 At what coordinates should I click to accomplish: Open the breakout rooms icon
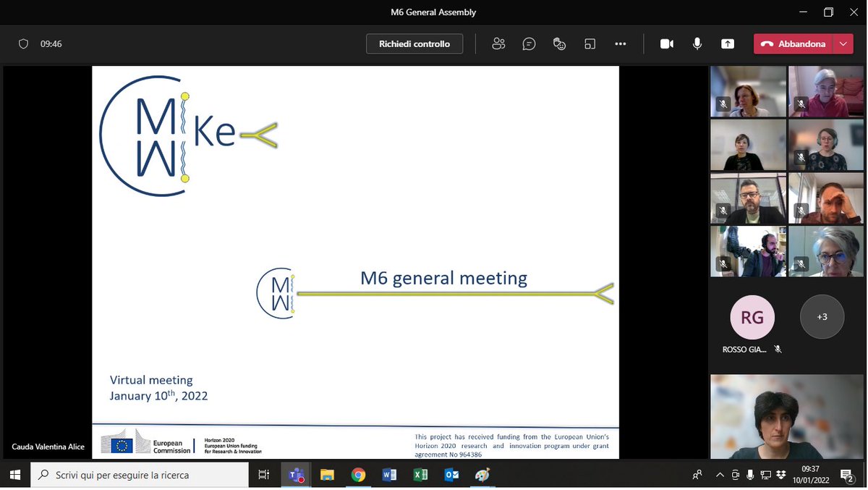(x=590, y=43)
